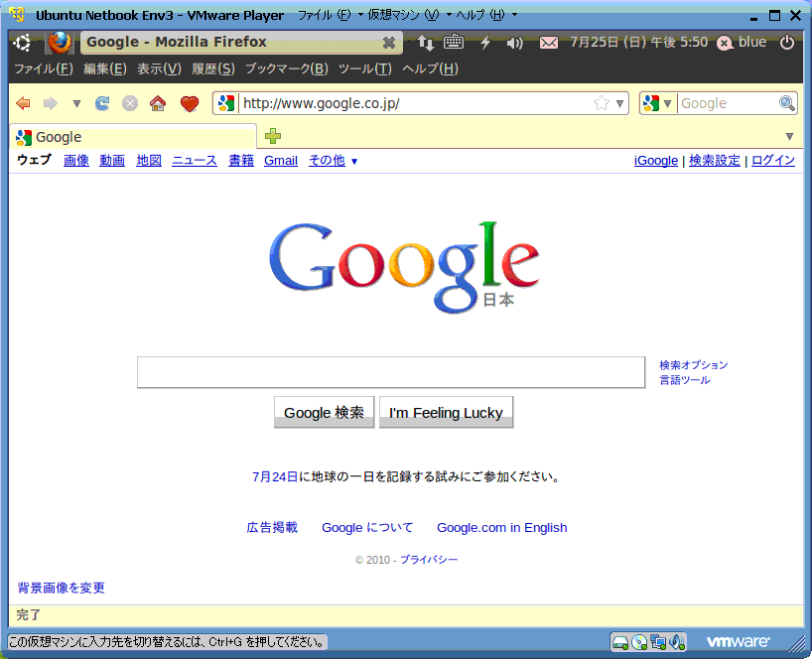Open VMware ファイル(F) menu
This screenshot has width=812, height=659.
(x=330, y=15)
